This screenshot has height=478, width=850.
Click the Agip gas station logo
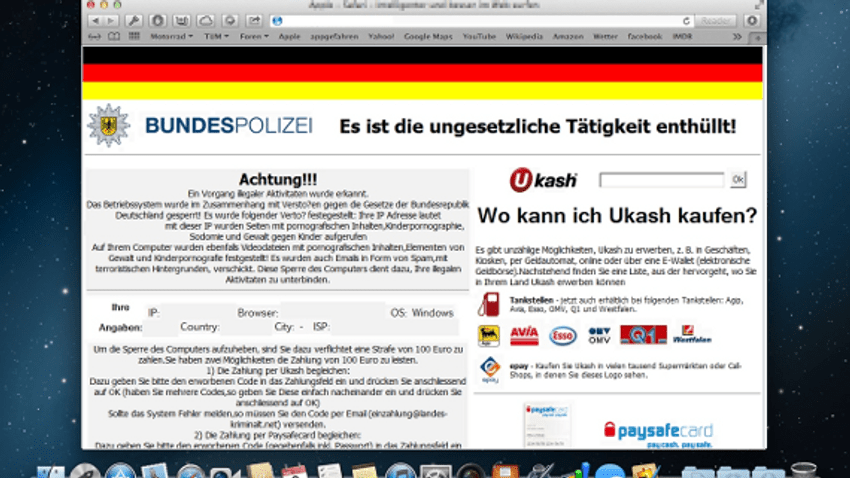[488, 335]
